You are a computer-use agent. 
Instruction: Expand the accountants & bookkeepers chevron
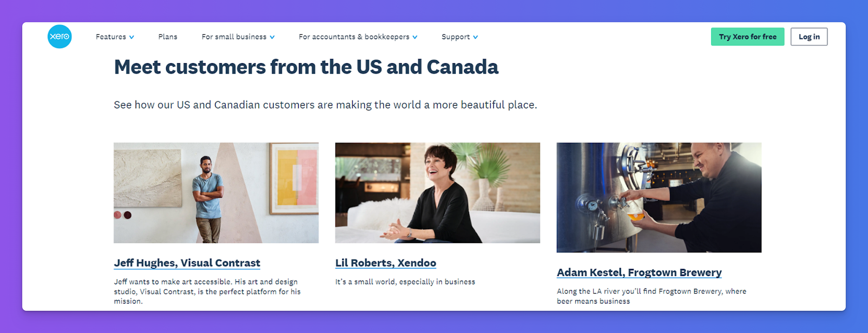point(415,37)
